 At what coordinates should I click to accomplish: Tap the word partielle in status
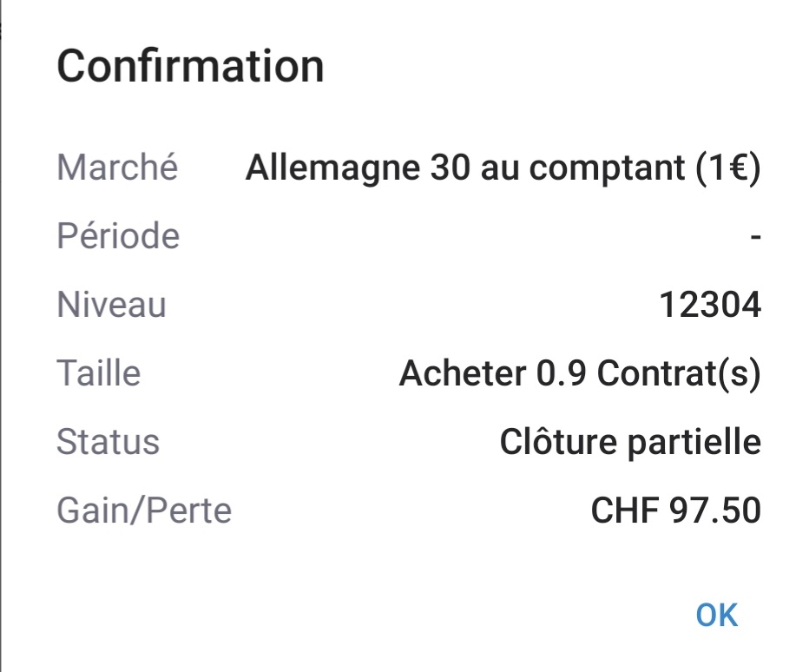pos(694,442)
